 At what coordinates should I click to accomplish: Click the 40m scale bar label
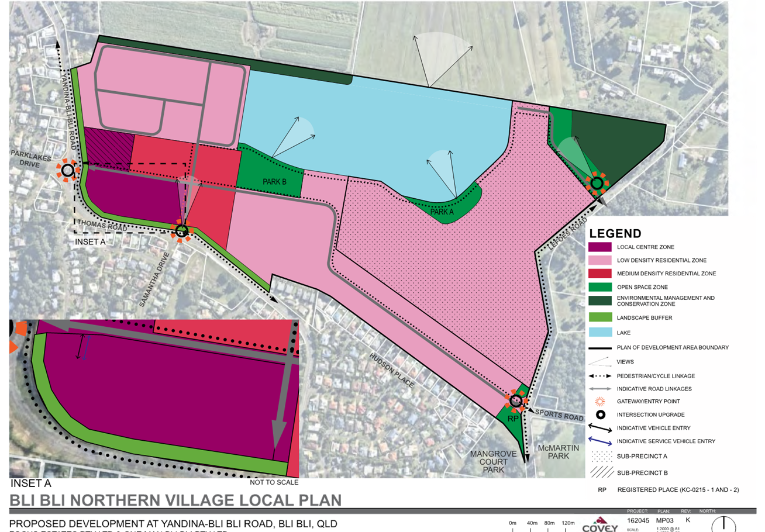pyautogui.click(x=532, y=523)
